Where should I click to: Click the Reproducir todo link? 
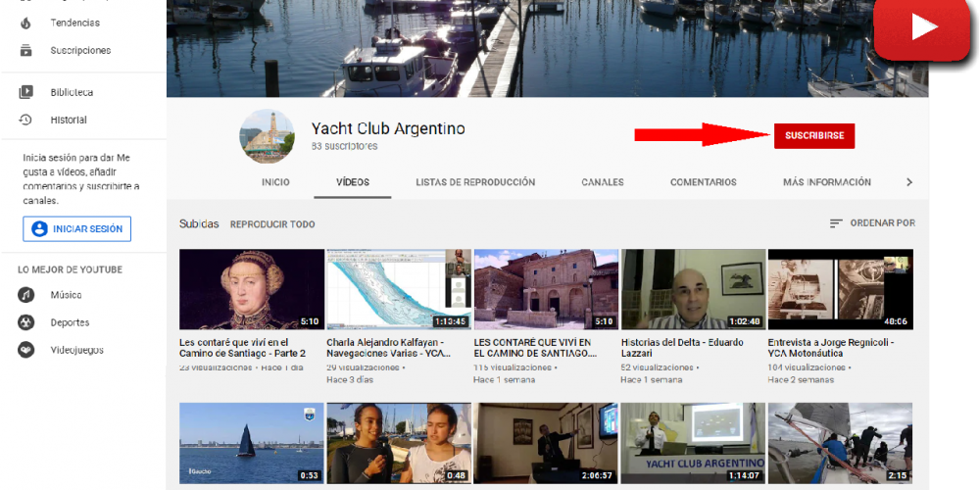272,224
